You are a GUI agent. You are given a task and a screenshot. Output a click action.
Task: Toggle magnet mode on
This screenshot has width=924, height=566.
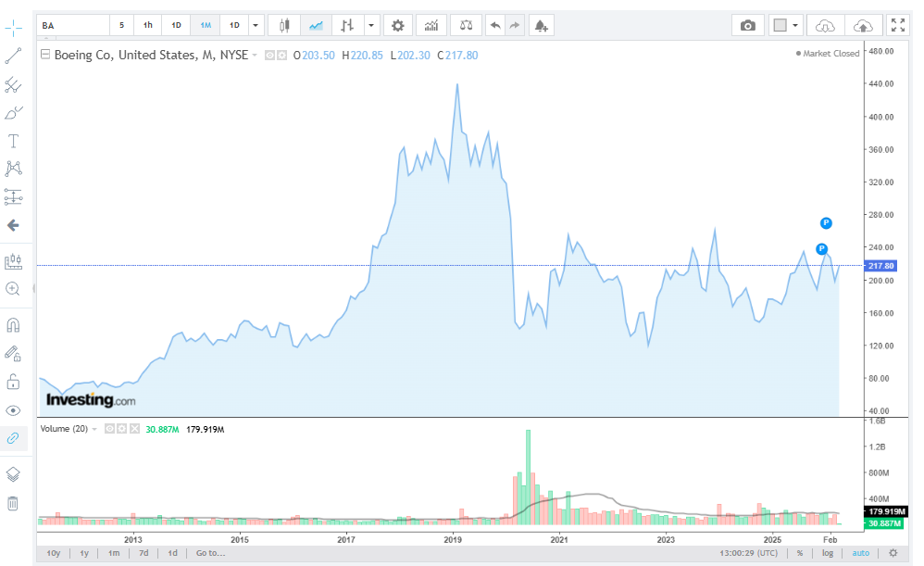pos(13,325)
